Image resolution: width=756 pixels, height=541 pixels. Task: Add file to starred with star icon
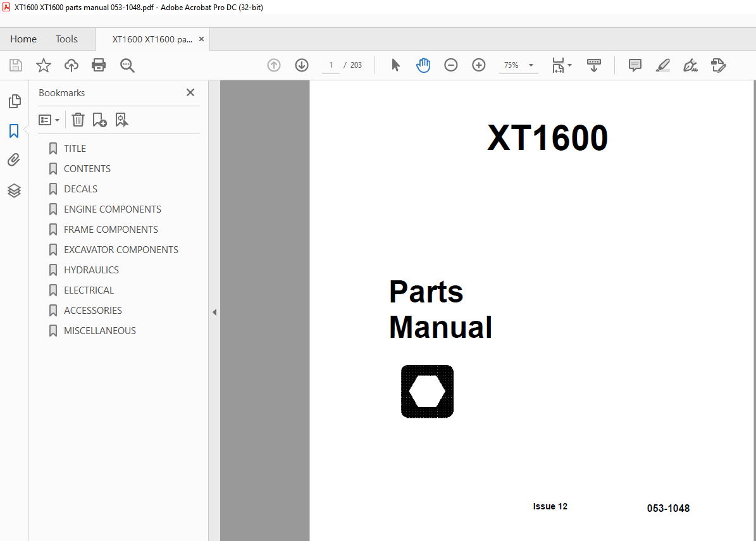[x=44, y=65]
